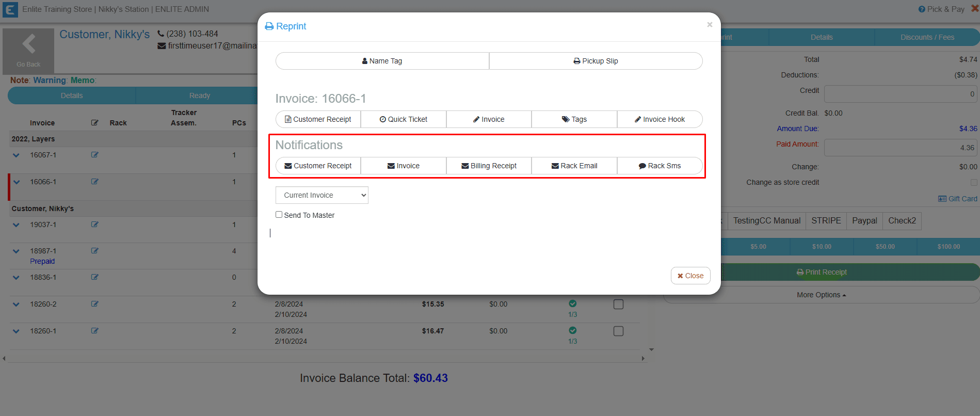Choose the $5.00 quick amount
This screenshot has width=980, height=416.
pos(758,247)
